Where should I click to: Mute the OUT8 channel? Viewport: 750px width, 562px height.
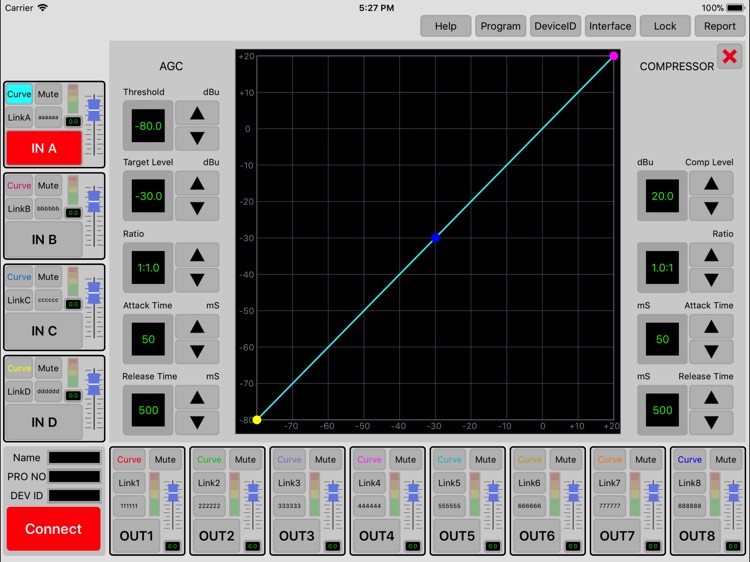[x=726, y=460]
